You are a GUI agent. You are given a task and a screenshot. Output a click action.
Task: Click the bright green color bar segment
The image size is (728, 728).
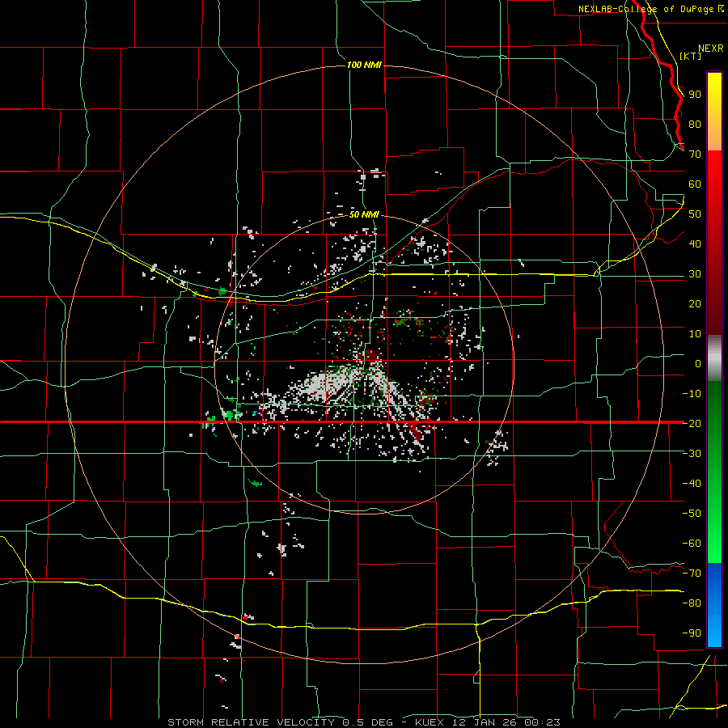point(714,472)
